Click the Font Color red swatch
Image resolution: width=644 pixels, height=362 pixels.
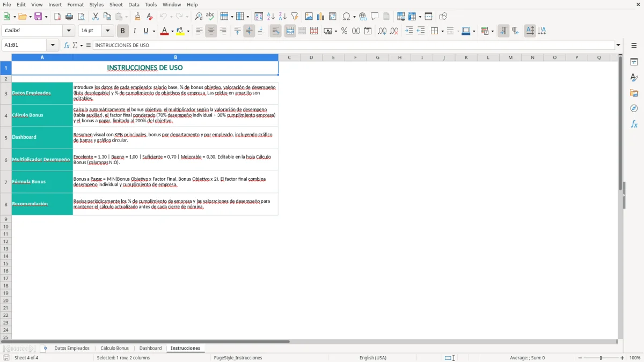point(164,31)
